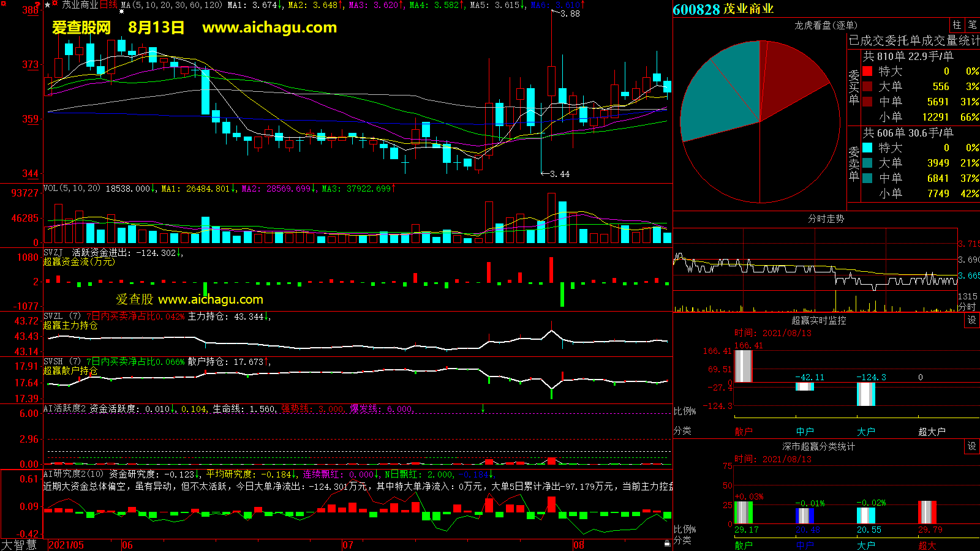The width and height of the screenshot is (980, 551).
Task: Click the white star favorite icon
Action: click(x=48, y=5)
